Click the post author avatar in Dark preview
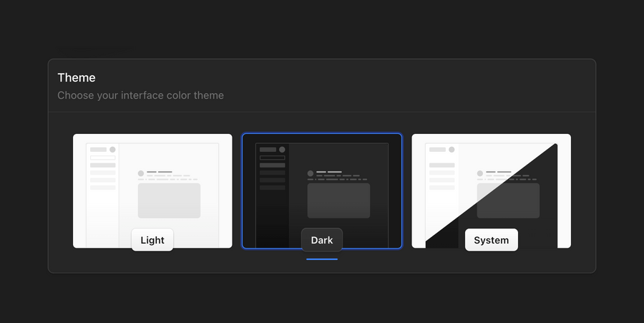 [x=311, y=173]
